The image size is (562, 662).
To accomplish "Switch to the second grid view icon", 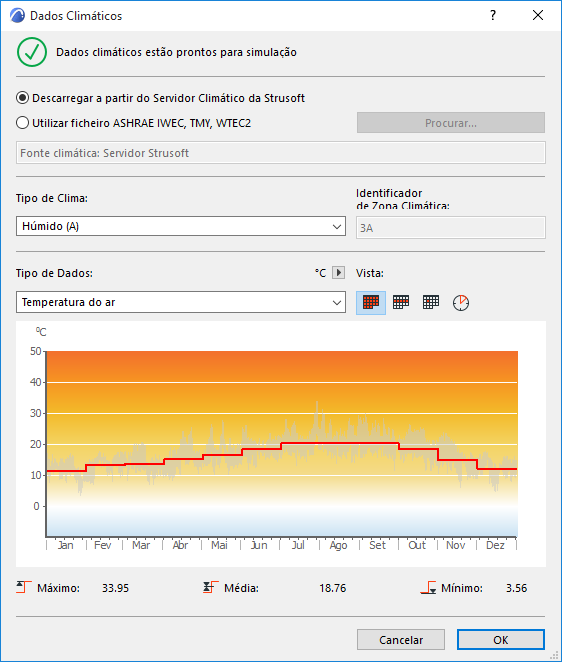I will [x=401, y=302].
